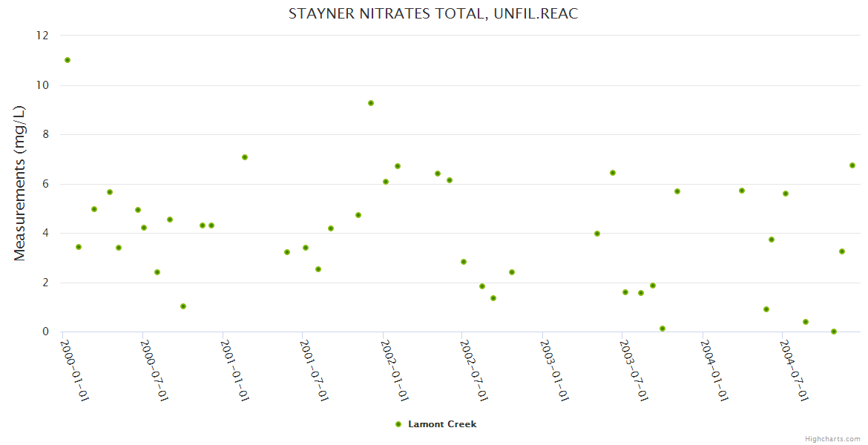The image size is (868, 445).
Task: Click the 2004-07-01 x-axis label
Action: coord(795,370)
